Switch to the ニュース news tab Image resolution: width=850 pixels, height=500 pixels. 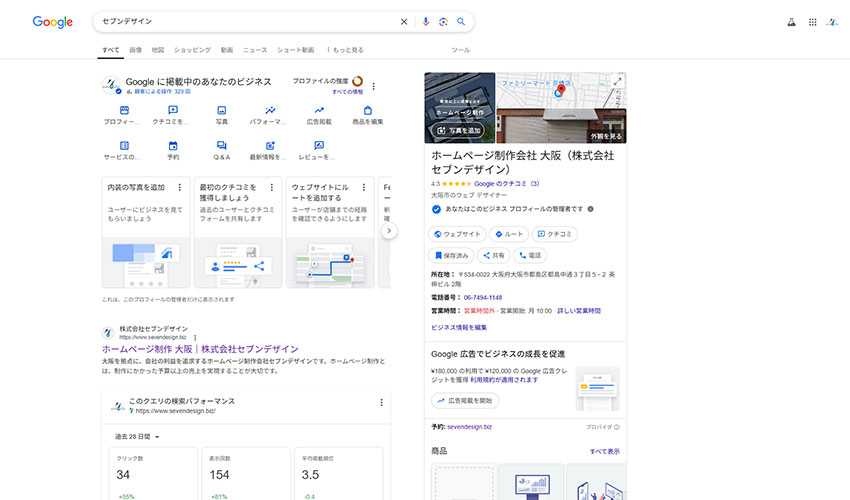(x=255, y=50)
